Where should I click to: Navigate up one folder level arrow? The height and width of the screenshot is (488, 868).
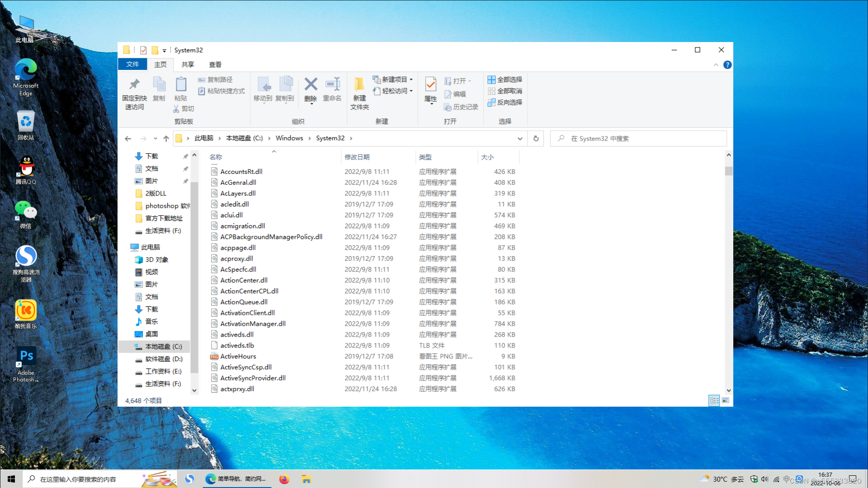[x=166, y=139]
